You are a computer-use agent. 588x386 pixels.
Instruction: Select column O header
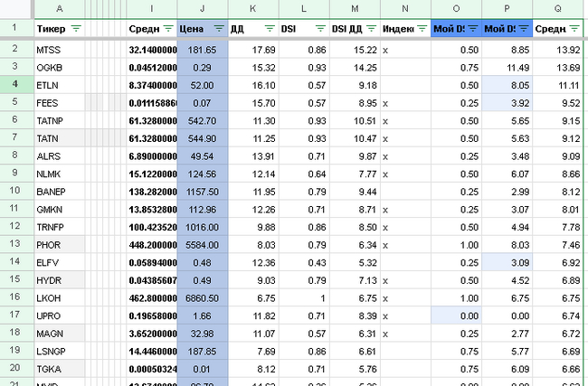coord(456,9)
